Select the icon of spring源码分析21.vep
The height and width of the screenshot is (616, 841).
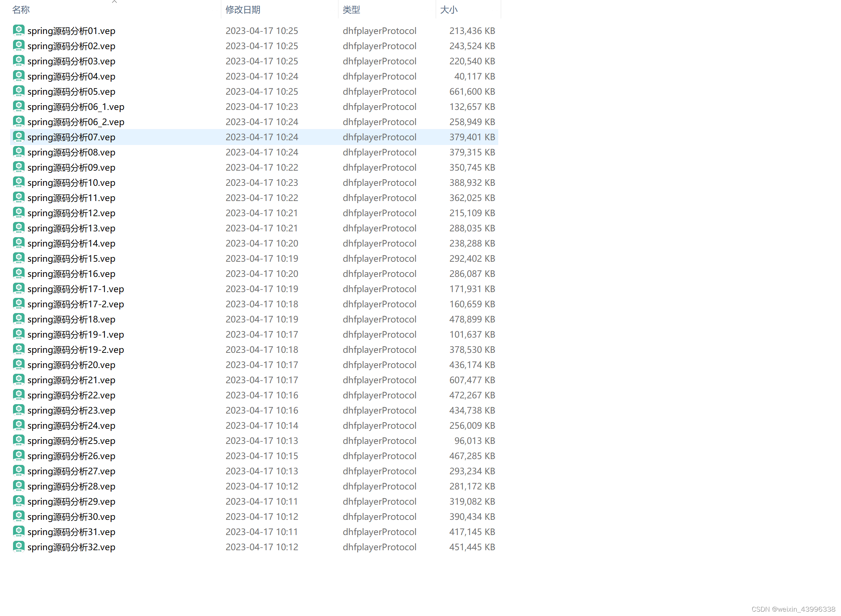pyautogui.click(x=19, y=380)
